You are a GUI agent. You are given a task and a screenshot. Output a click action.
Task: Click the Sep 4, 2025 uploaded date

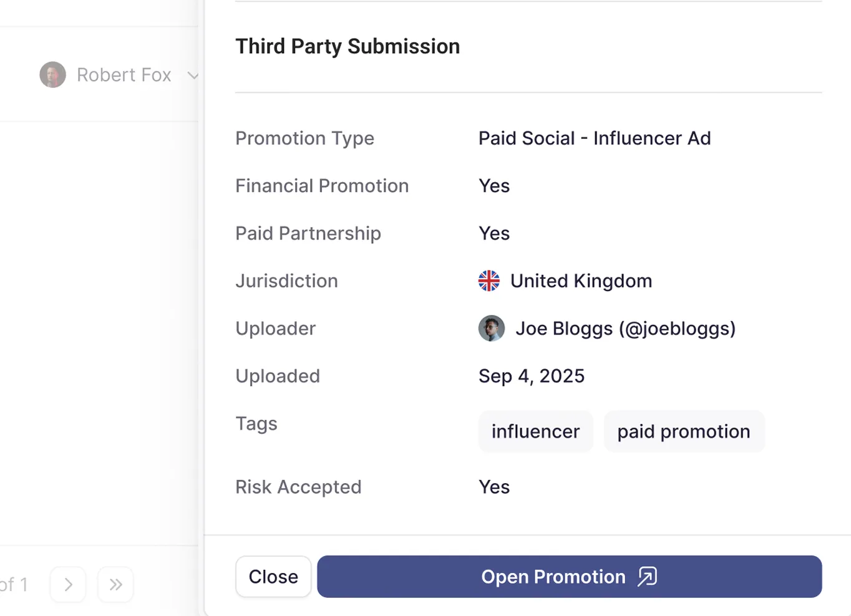click(x=532, y=376)
